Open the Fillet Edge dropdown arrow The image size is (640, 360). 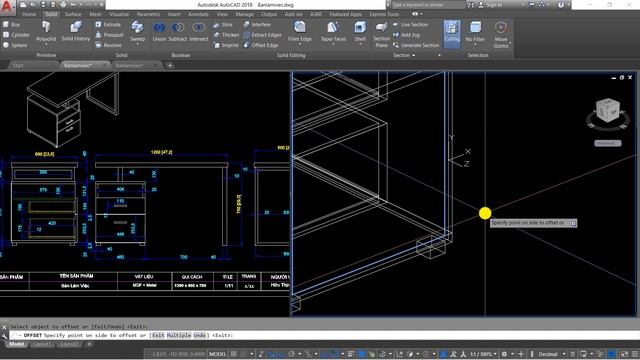click(x=300, y=44)
